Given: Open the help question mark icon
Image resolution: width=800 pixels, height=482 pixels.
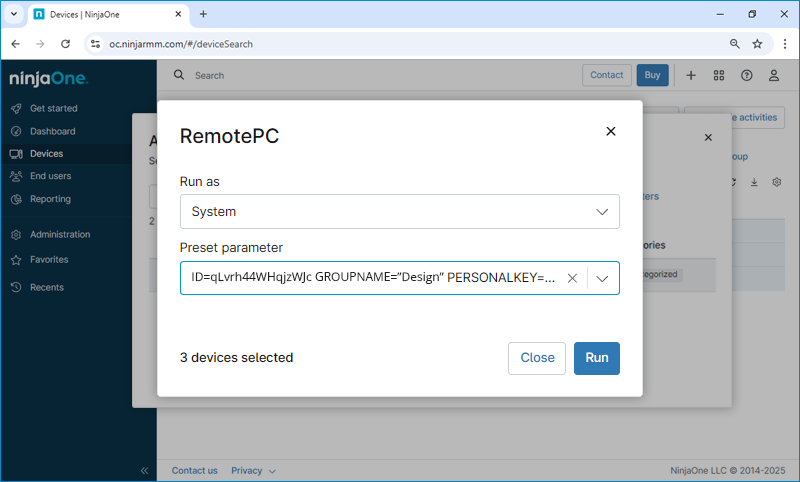Looking at the screenshot, I should pyautogui.click(x=746, y=75).
